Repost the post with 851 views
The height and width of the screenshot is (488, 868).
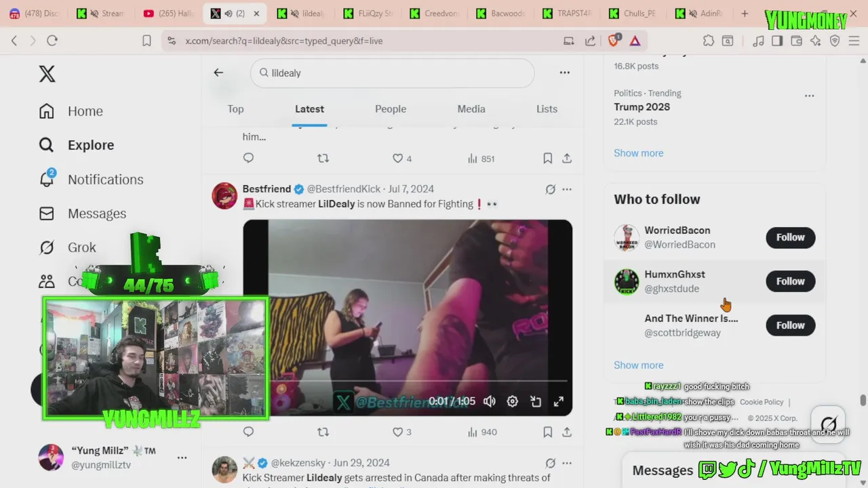click(x=323, y=158)
